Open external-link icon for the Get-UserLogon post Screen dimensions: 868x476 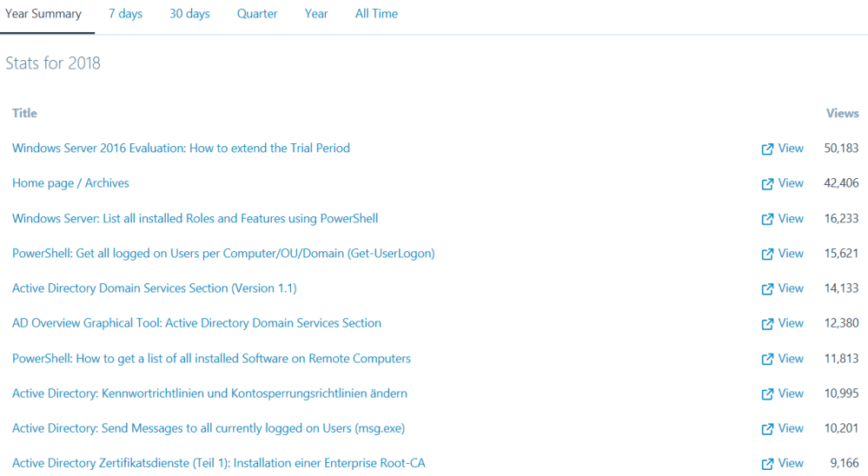767,255
